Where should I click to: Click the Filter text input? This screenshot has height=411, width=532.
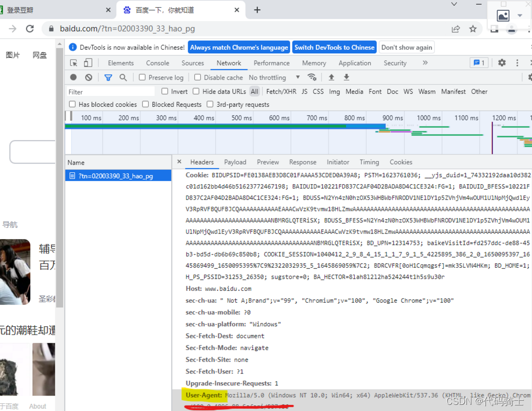point(110,92)
